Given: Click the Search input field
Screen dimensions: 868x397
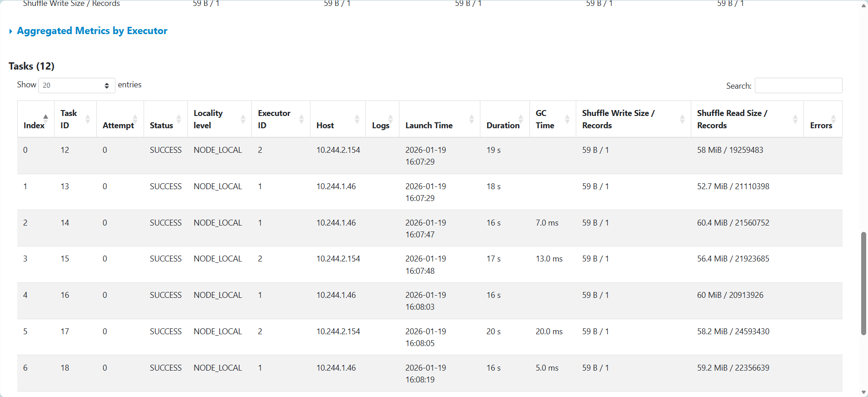Looking at the screenshot, I should coord(798,85).
